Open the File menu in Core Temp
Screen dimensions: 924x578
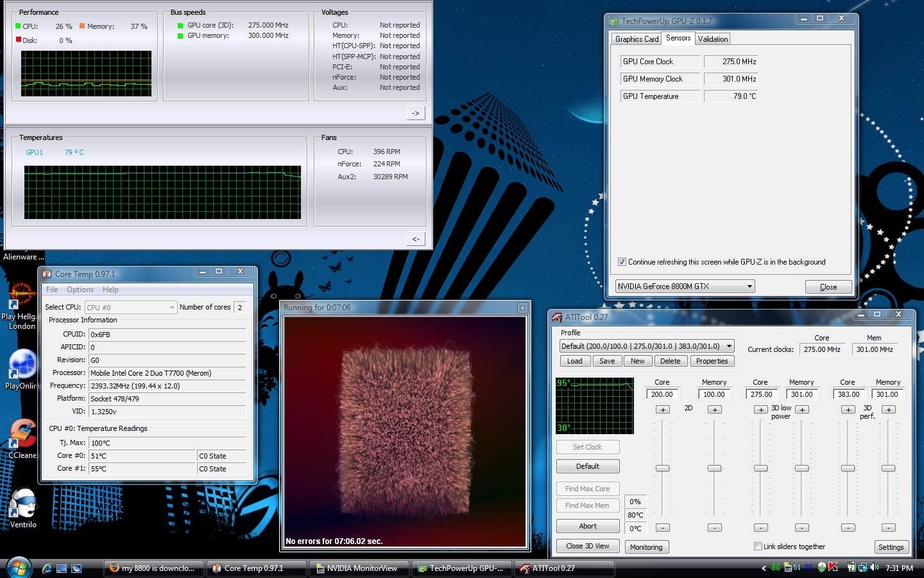(52, 290)
